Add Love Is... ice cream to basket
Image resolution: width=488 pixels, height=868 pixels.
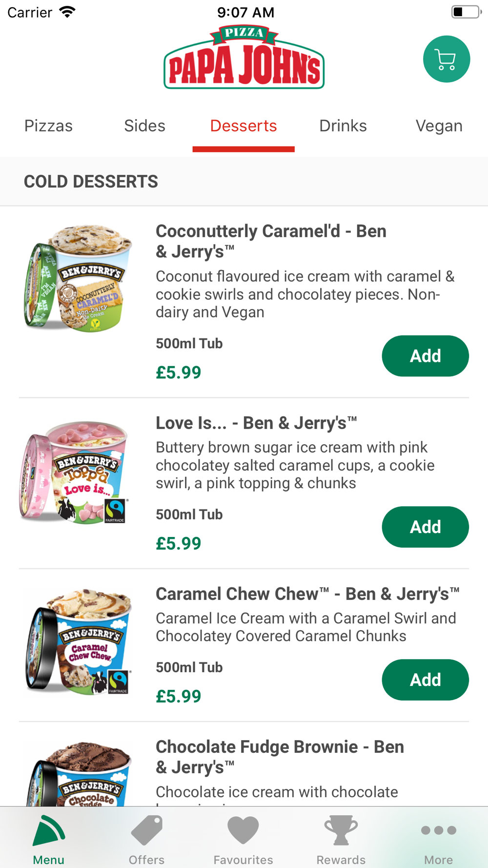425,527
